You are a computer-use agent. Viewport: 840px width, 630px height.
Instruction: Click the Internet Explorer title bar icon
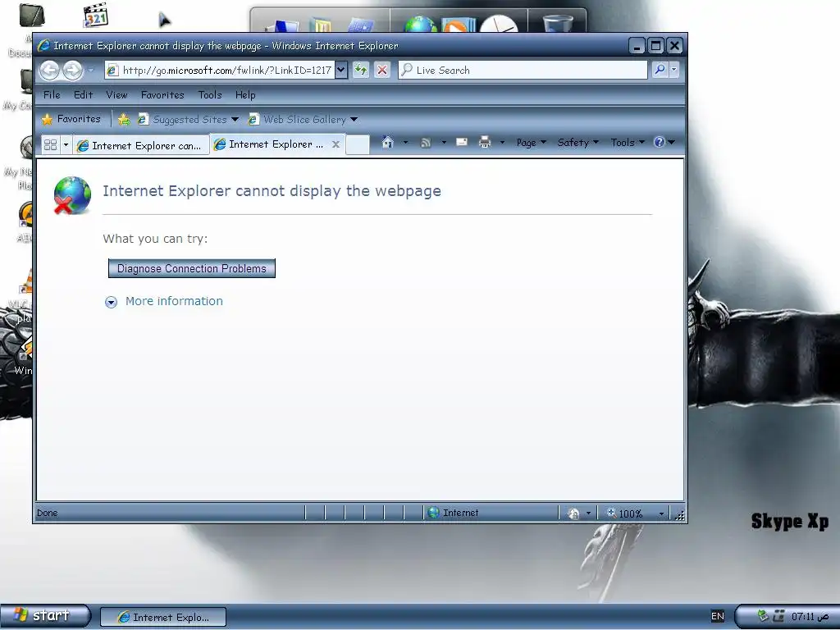(x=43, y=46)
